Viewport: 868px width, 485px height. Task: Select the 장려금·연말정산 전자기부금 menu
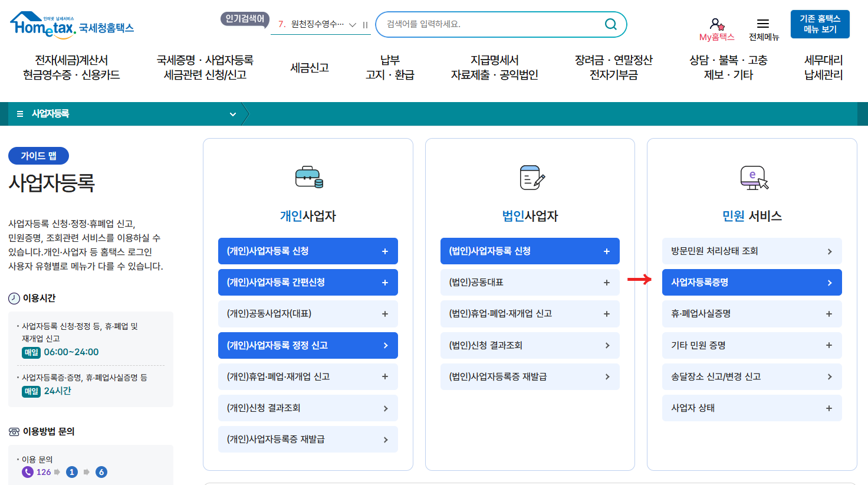(613, 67)
